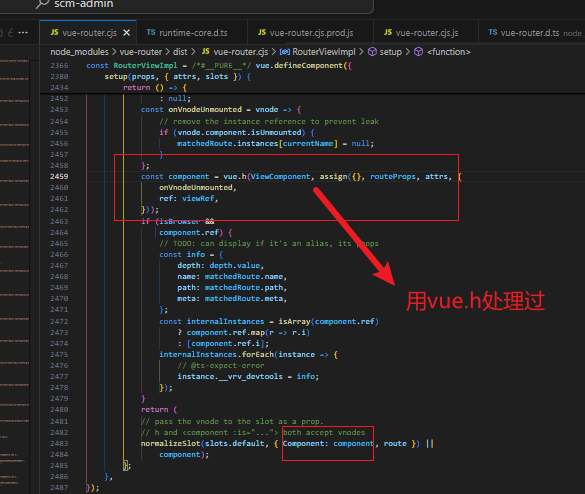Switch to vue-router.cjs.js tab
The height and width of the screenshot is (494, 585).
426,33
